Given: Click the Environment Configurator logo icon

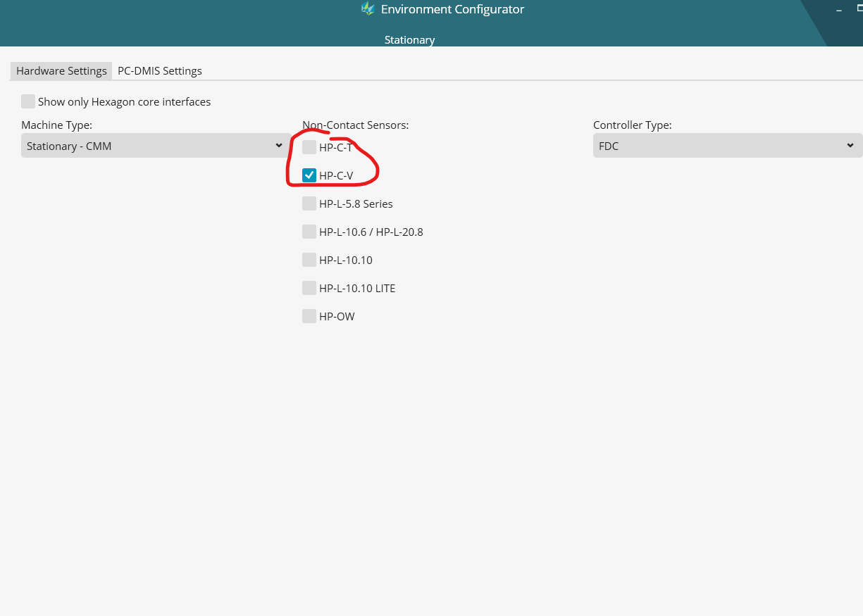Looking at the screenshot, I should point(367,9).
